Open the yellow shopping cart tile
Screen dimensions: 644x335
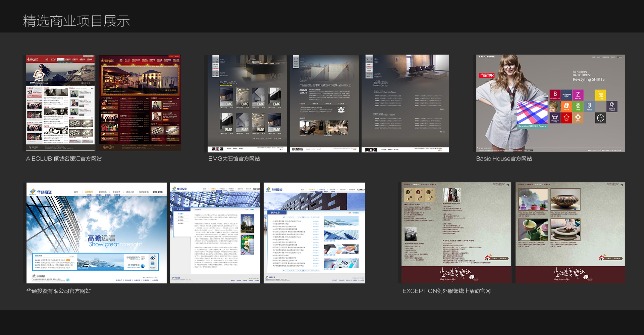601,95
